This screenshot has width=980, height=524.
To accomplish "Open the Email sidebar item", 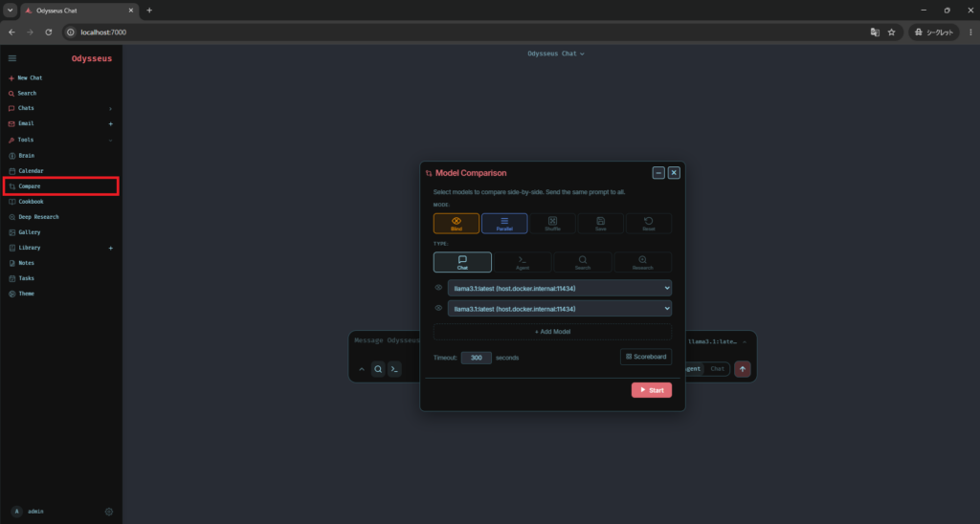I will (x=26, y=123).
